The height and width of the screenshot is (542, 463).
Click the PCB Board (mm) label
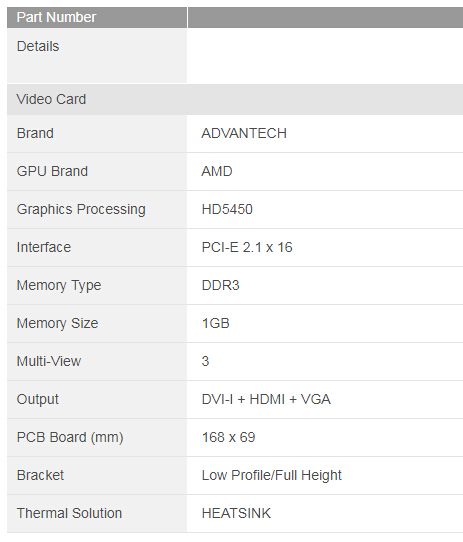click(70, 438)
